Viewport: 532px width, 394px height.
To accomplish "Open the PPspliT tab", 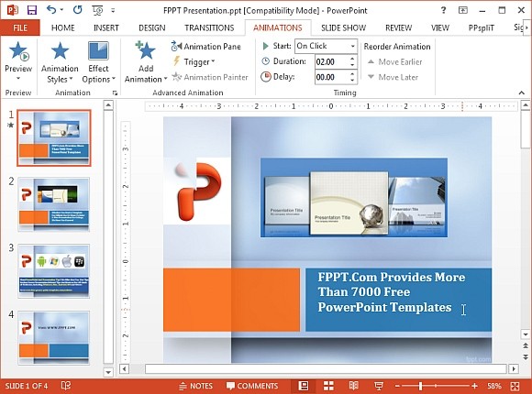I will tap(482, 27).
